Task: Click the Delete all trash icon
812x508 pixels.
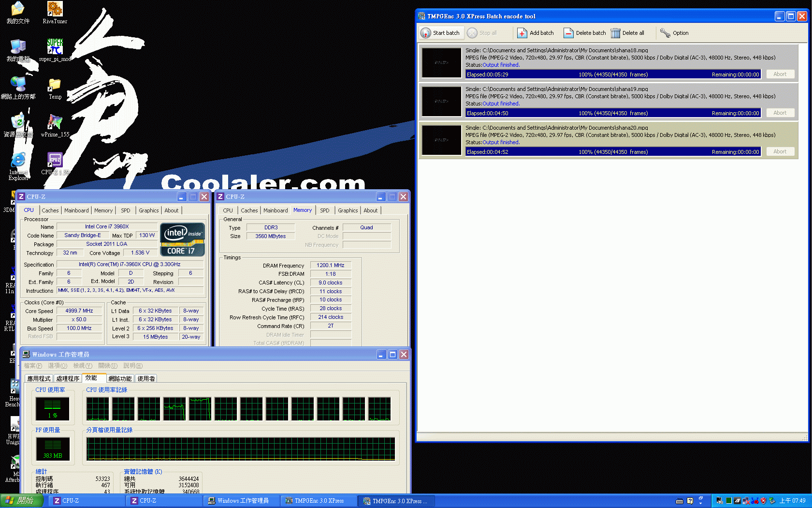Action: point(615,33)
